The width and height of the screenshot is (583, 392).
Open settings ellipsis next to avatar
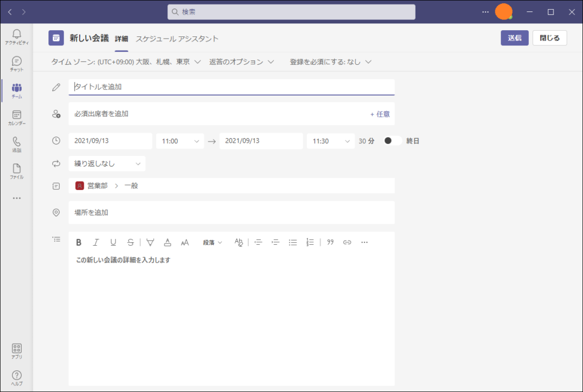point(485,12)
